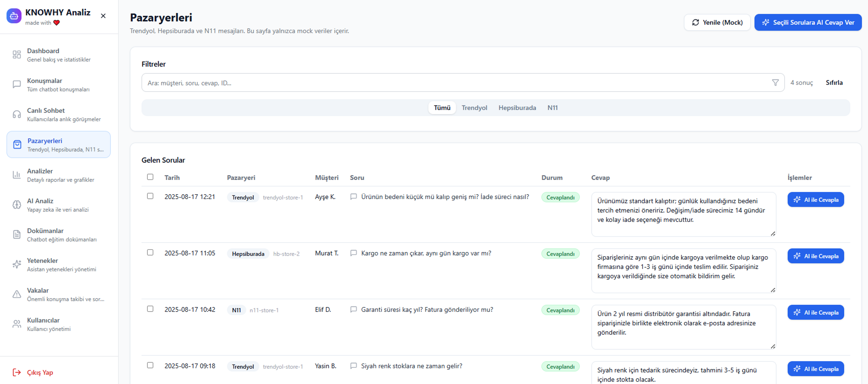The height and width of the screenshot is (384, 868).
Task: Click the Hepsiburada badge in Murat T.'s row
Action: click(248, 254)
